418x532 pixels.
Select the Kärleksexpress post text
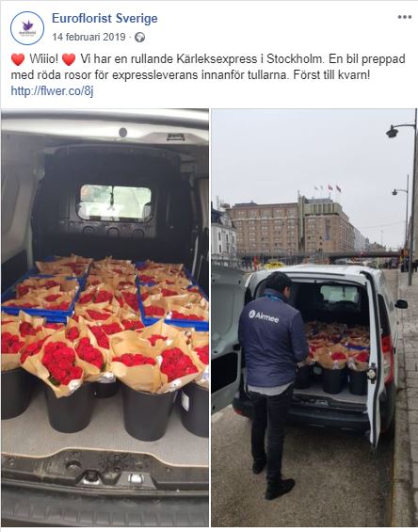pyautogui.click(x=208, y=67)
